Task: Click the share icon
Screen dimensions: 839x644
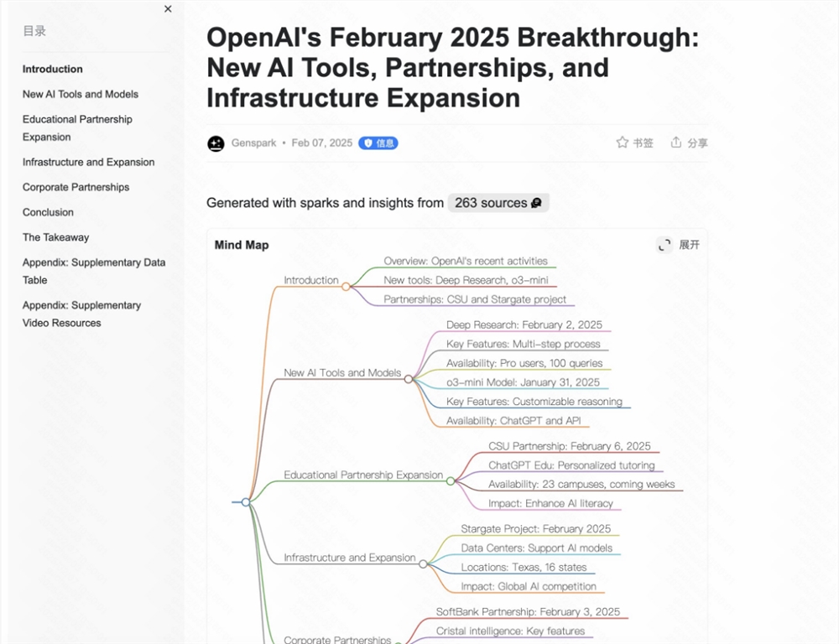Action: (676, 143)
